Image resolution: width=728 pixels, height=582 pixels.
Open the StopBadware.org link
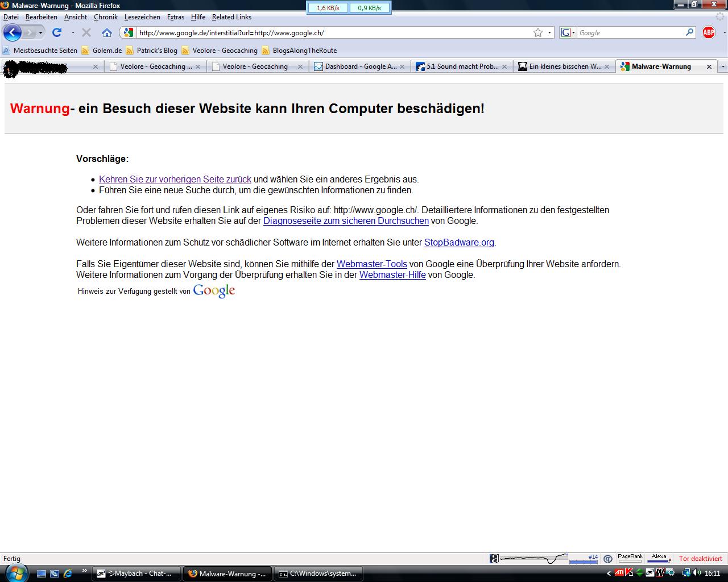coord(459,243)
